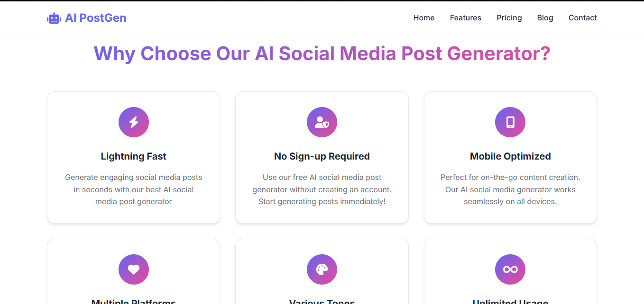This screenshot has height=304, width=644.
Task: Click the lightning bolt icon
Action: point(134,122)
